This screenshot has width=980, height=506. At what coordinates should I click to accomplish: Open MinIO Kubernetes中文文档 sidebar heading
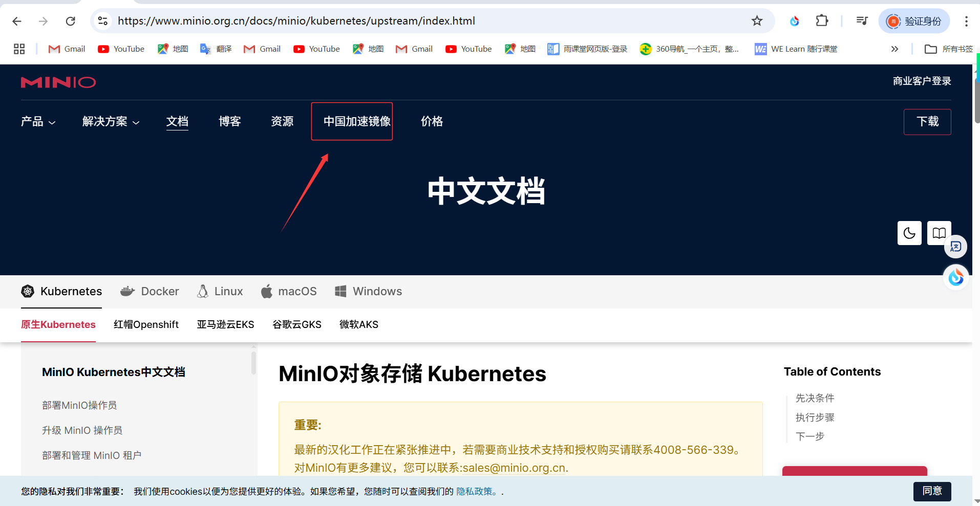[114, 372]
